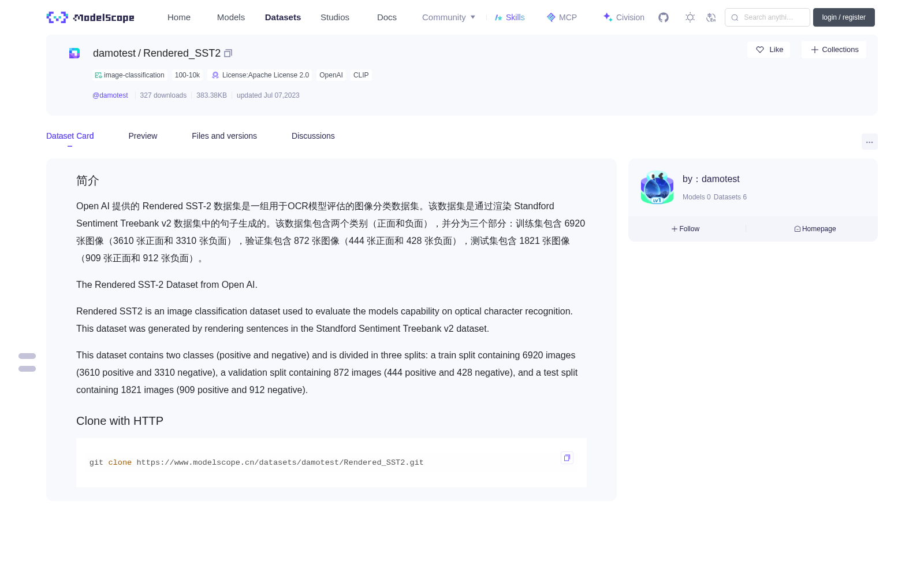Click the 'updated Jul 07,2023' text
The image size is (924, 578).
pos(268,95)
